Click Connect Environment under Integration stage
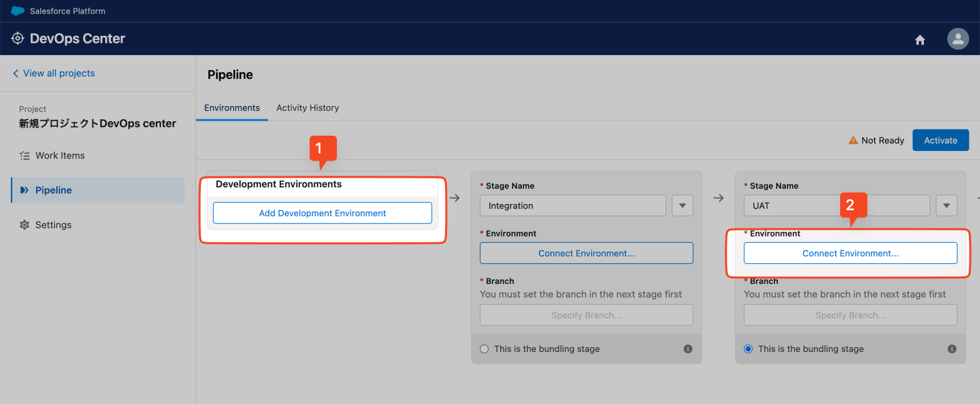 point(586,254)
